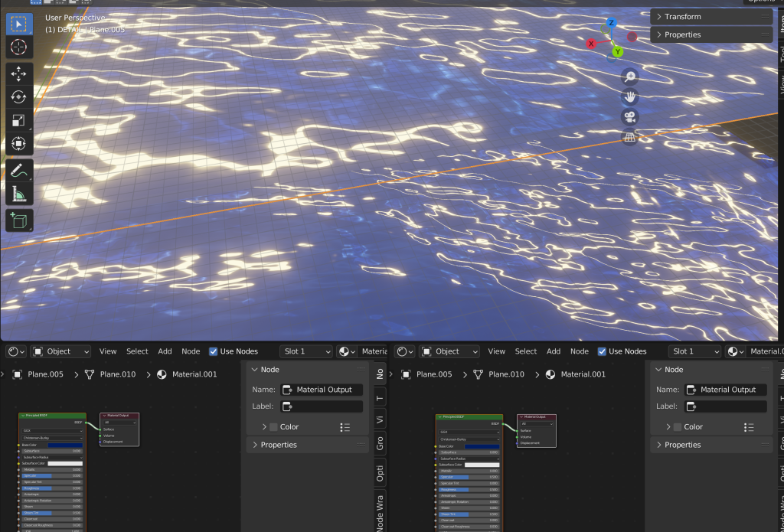Click the red X axis gizmo handle
The height and width of the screenshot is (532, 784).
591,44
